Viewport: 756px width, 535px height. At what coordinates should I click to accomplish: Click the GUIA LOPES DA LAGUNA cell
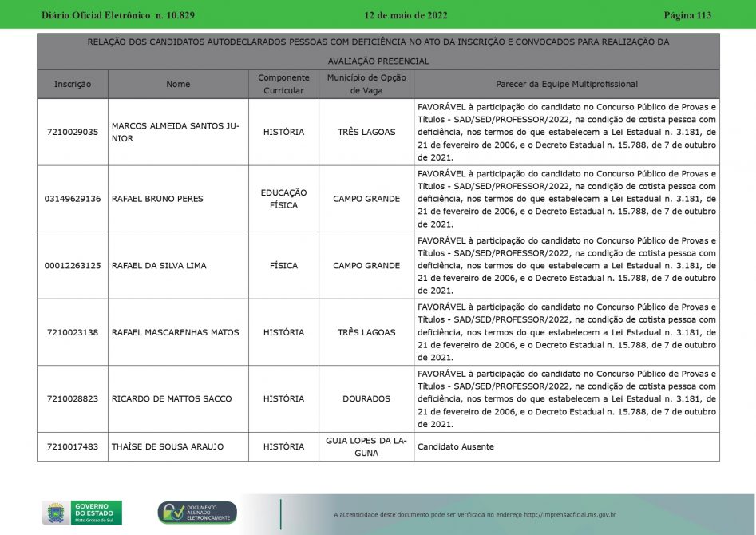tap(366, 446)
